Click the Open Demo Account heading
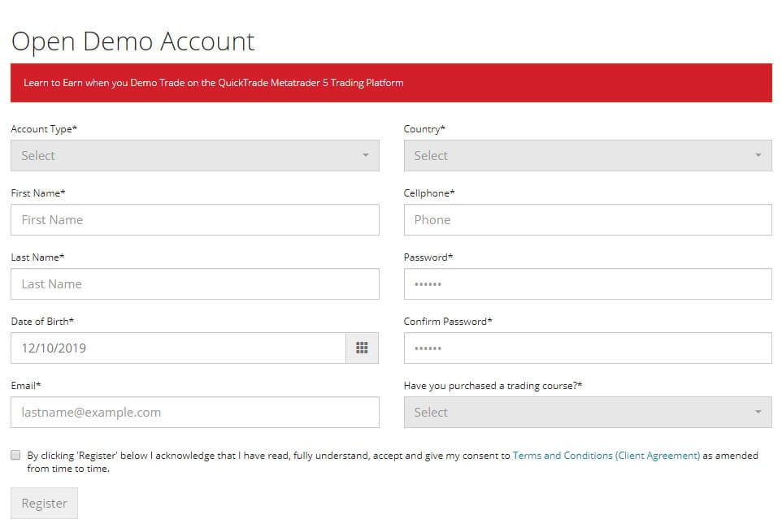The image size is (782, 532). tap(133, 42)
